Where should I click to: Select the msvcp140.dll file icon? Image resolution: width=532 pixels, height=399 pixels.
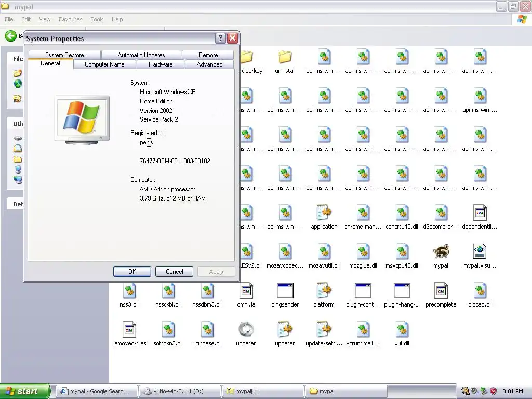click(402, 252)
